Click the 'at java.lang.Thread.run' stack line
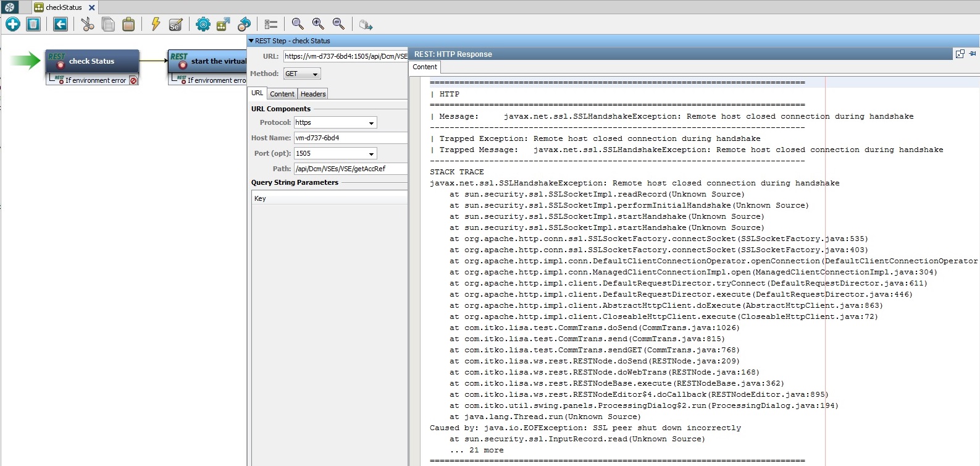This screenshot has height=466, width=980. [545, 417]
